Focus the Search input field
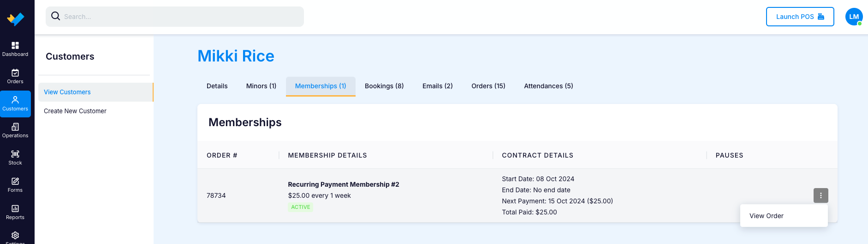The image size is (868, 244). point(175,17)
